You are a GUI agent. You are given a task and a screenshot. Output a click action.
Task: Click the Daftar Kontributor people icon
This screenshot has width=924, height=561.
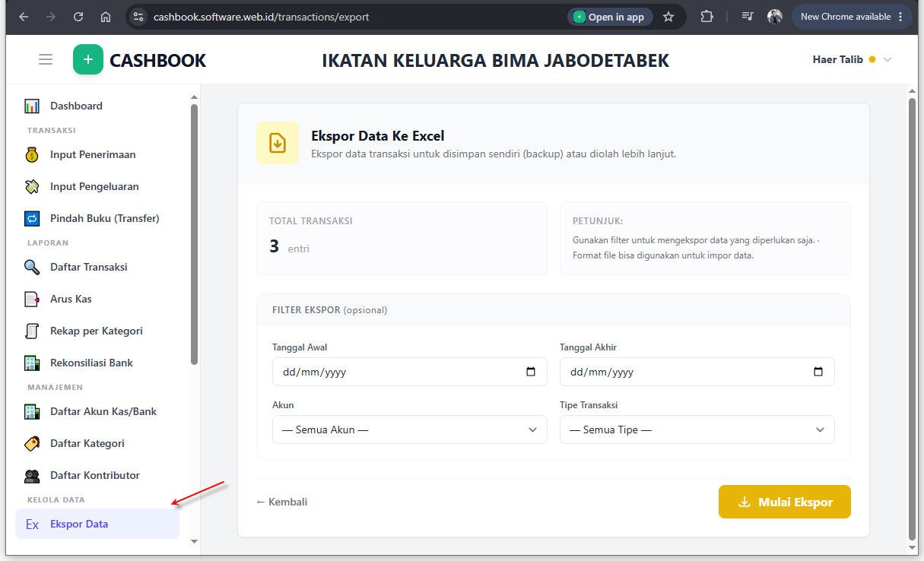tap(32, 476)
